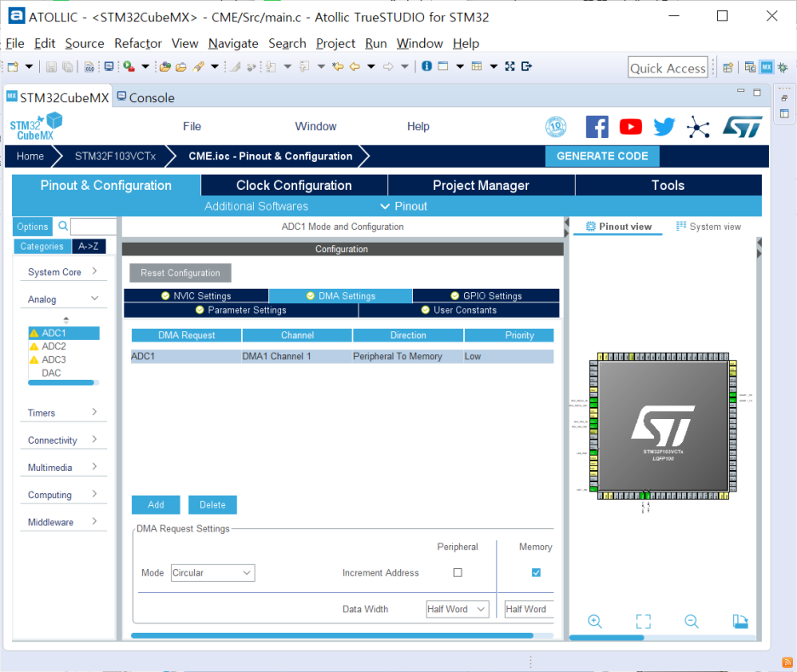Screen dimensions: 797x672
Task: Open the Facebook icon link
Action: pyautogui.click(x=597, y=127)
